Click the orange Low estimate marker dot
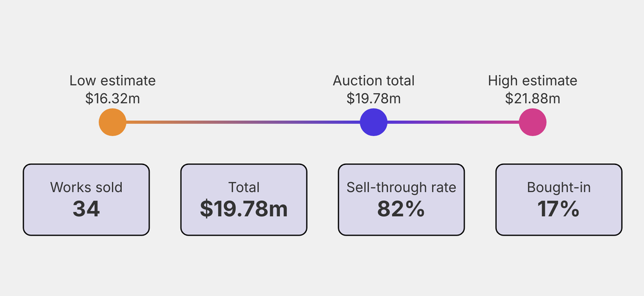The width and height of the screenshot is (644, 296). pyautogui.click(x=113, y=122)
